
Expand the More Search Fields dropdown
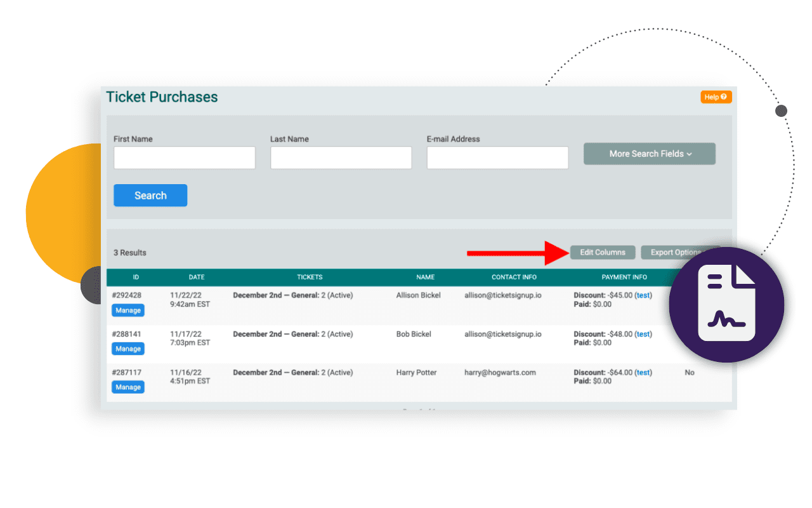[649, 154]
